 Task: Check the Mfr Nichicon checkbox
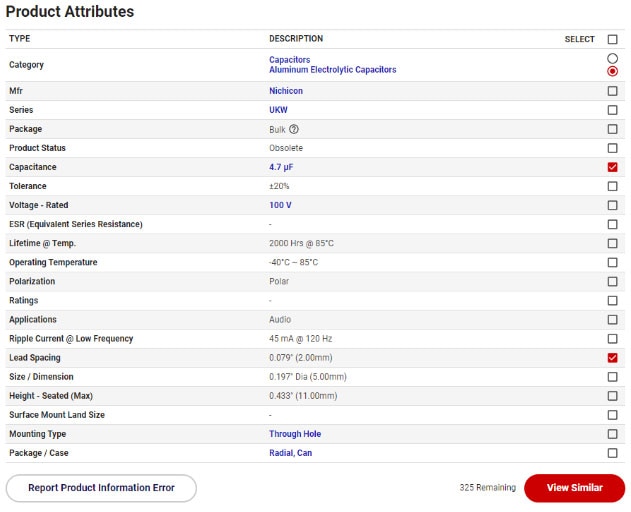pyautogui.click(x=612, y=91)
